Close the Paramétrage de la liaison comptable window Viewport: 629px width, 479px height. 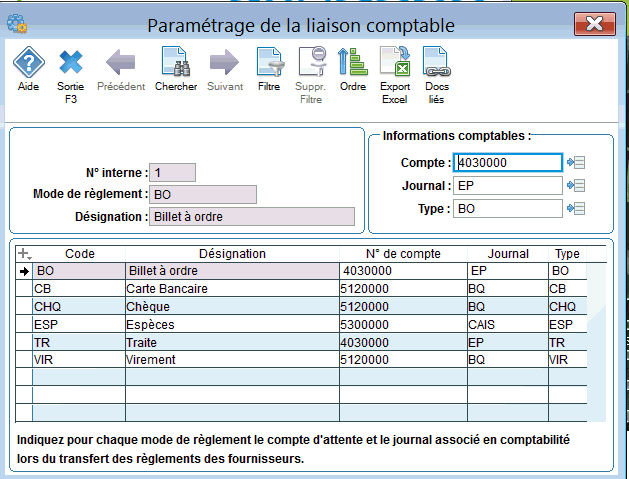point(595,24)
